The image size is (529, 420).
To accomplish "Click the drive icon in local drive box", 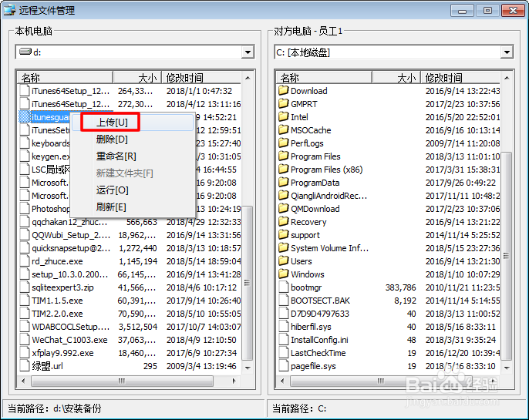I will [x=25, y=52].
